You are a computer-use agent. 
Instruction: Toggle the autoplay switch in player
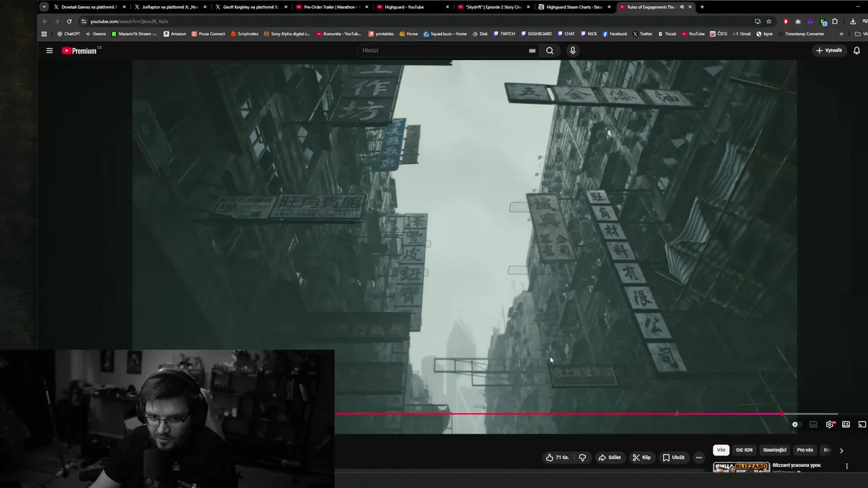point(795,425)
